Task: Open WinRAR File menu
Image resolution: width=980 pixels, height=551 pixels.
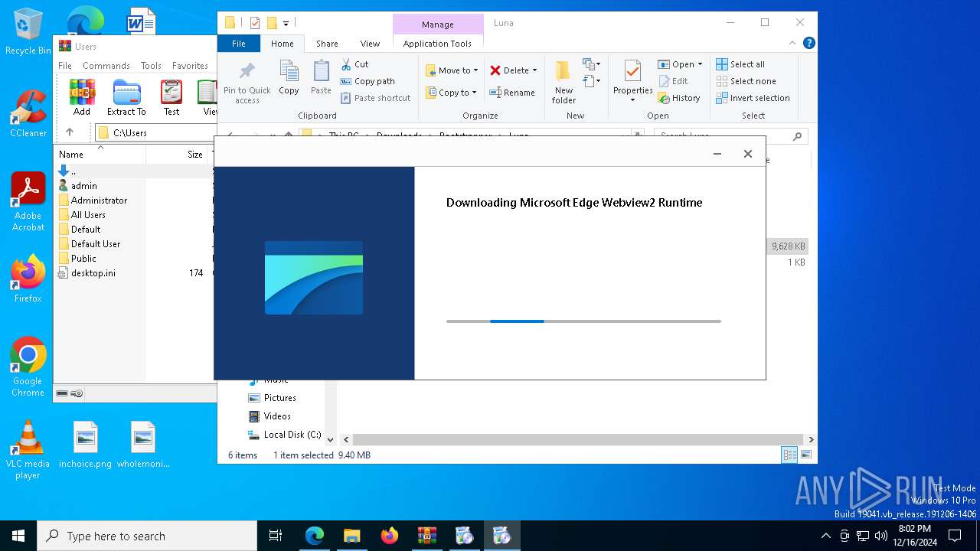Action: (x=65, y=66)
